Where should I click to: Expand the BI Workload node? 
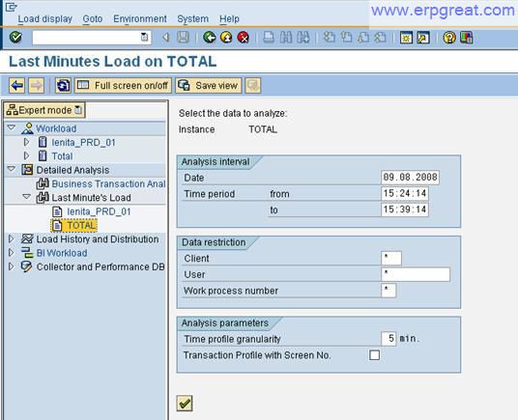coord(11,253)
